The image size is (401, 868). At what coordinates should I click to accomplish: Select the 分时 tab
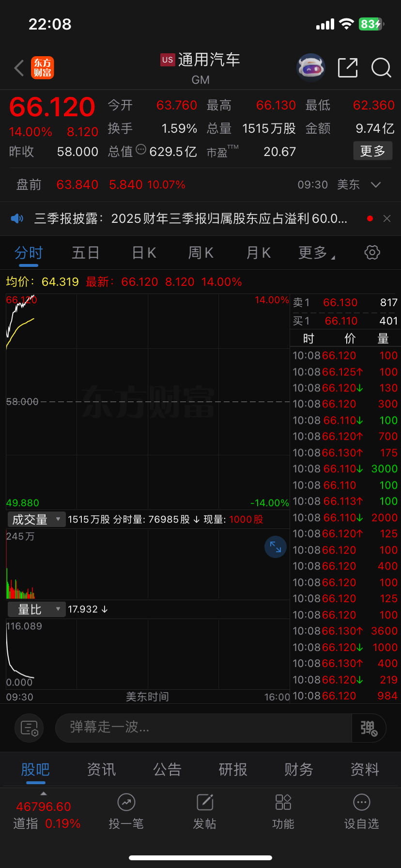(29, 252)
